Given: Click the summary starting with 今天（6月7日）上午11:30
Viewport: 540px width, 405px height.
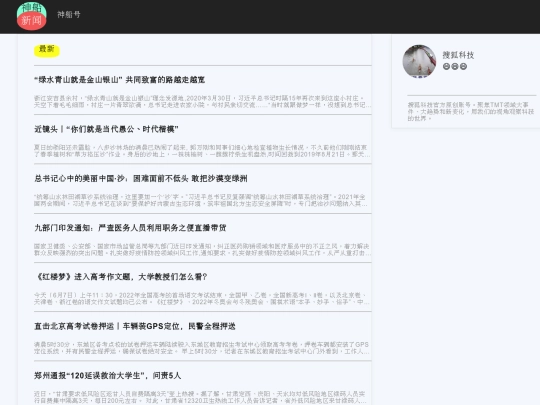Looking at the screenshot, I should pos(202,299).
